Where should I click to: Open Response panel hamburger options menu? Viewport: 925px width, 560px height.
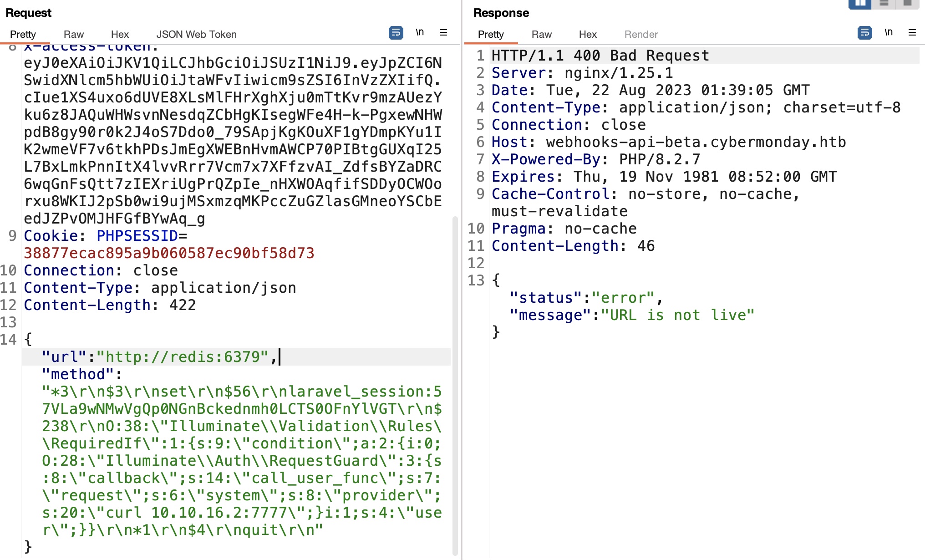(x=912, y=33)
